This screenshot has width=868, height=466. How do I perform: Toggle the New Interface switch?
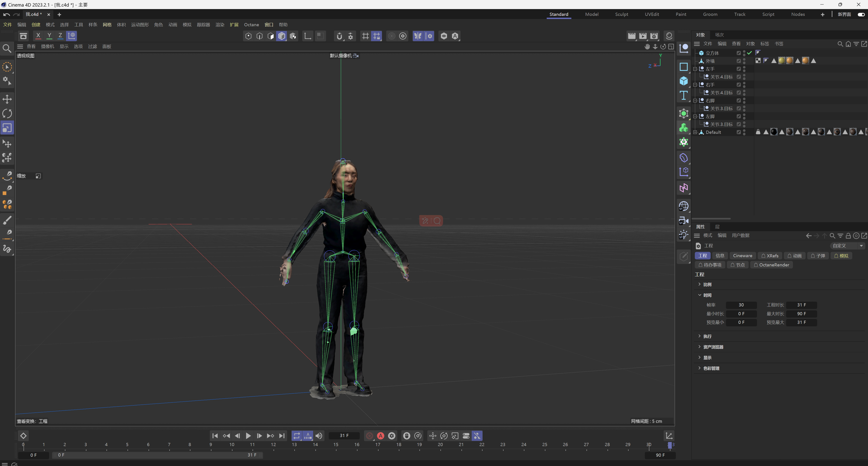(861, 14)
